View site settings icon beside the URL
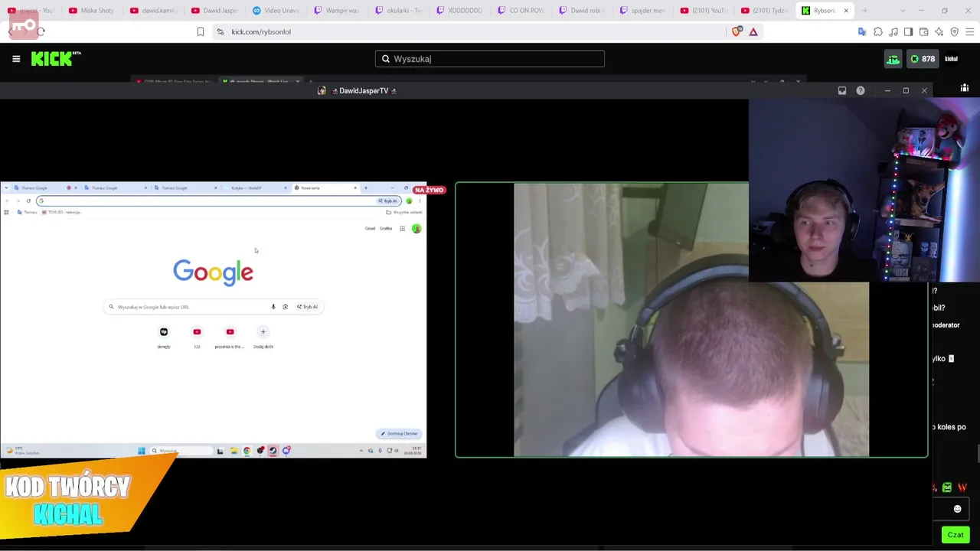This screenshot has height=551, width=980. click(x=220, y=32)
